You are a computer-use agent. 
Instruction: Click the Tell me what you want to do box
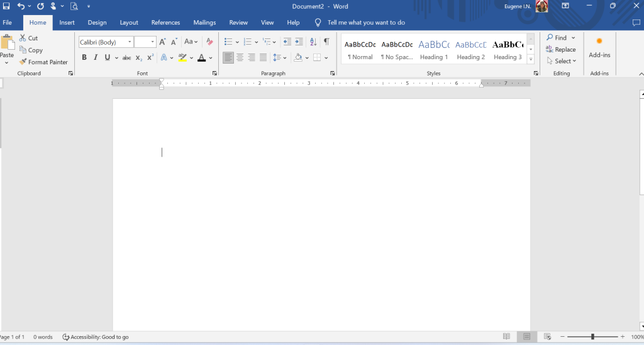pos(366,23)
